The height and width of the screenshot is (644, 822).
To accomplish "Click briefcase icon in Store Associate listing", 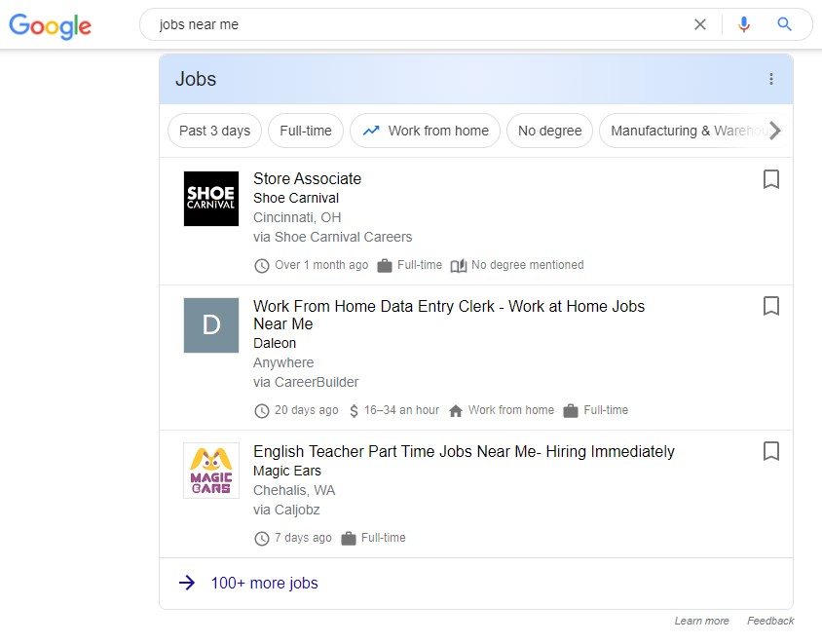I will (385, 265).
